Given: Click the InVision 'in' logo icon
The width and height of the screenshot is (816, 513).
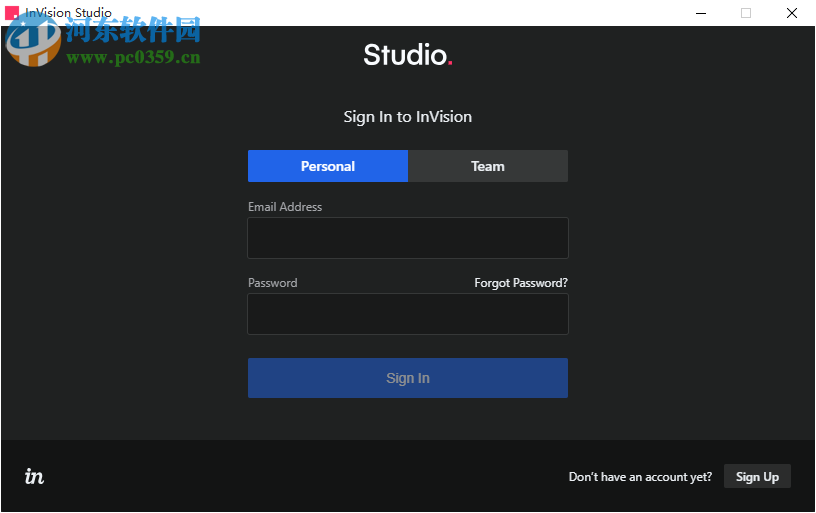Looking at the screenshot, I should (34, 476).
